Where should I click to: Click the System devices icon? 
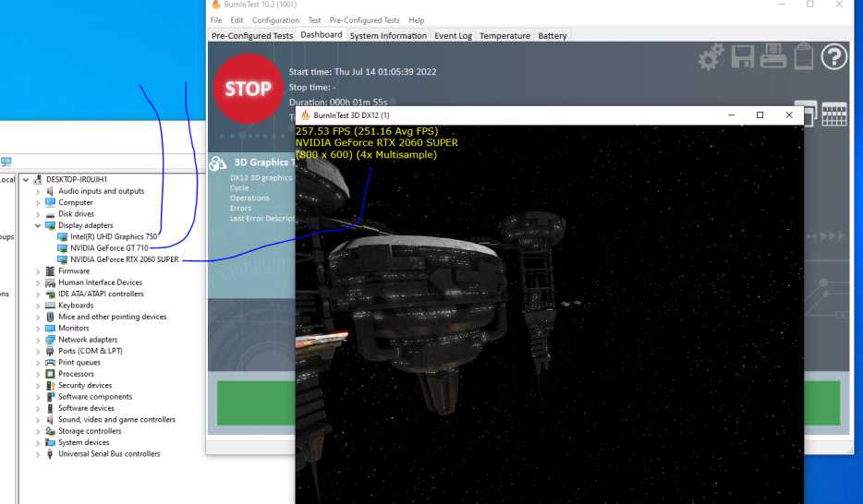pos(50,442)
